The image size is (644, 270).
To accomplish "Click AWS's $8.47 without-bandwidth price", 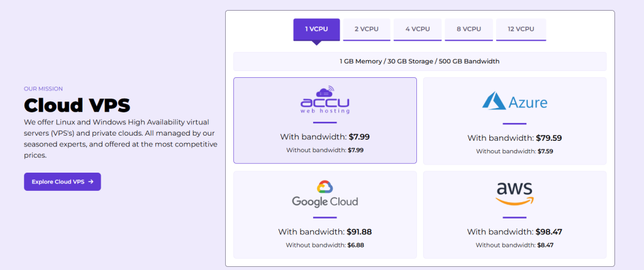I will coord(545,245).
